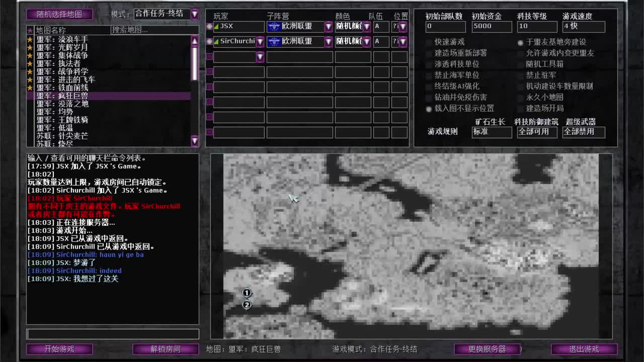Select map 盟军: 低温
The width and height of the screenshot is (644, 362).
click(108, 128)
